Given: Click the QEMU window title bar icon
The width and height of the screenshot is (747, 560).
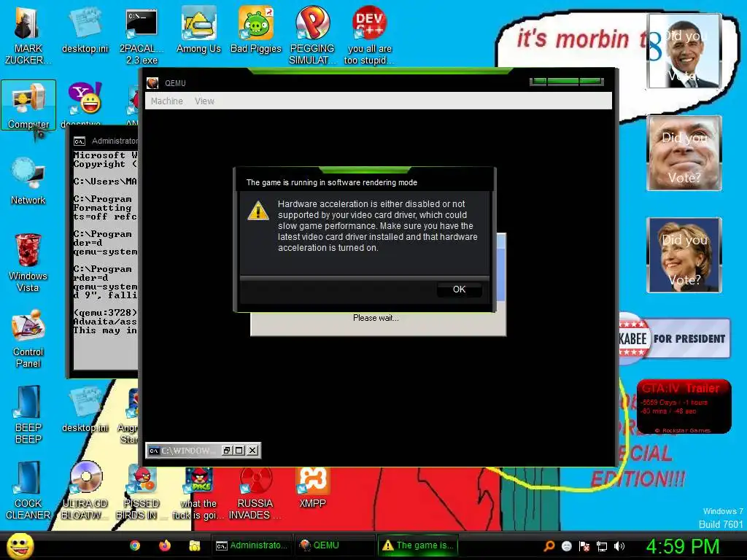Looking at the screenshot, I should (x=152, y=83).
